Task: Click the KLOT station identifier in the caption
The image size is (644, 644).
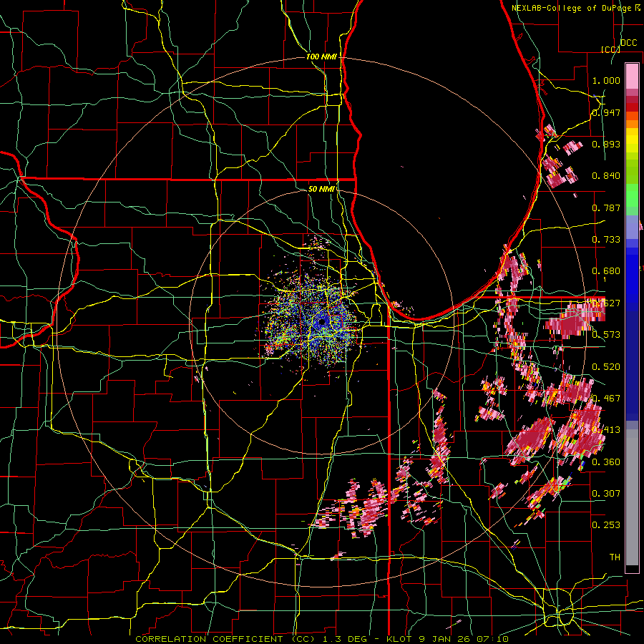Action: tap(399, 639)
